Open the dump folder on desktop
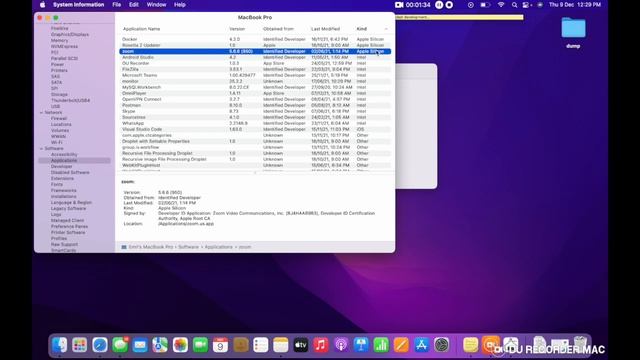640x360 pixels. (x=573, y=32)
